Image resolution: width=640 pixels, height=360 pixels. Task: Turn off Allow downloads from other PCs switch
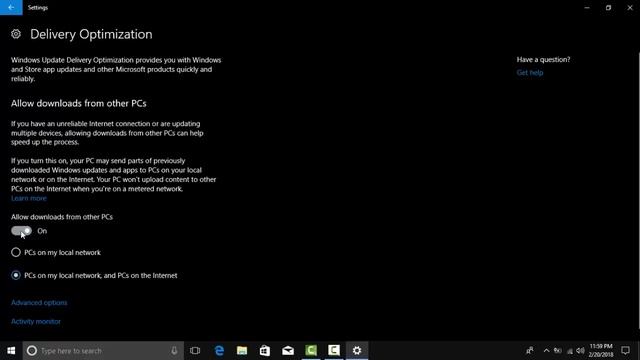[x=21, y=231]
